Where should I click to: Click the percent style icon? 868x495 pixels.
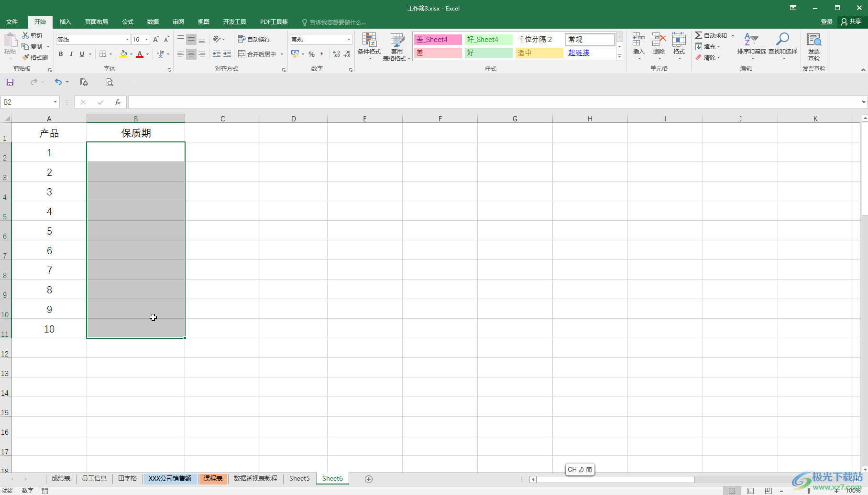[311, 54]
